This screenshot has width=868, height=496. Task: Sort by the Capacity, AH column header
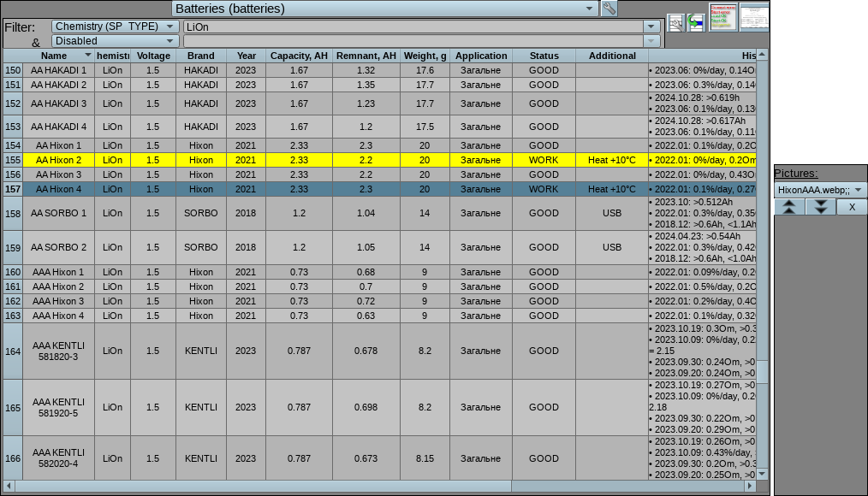coord(299,56)
